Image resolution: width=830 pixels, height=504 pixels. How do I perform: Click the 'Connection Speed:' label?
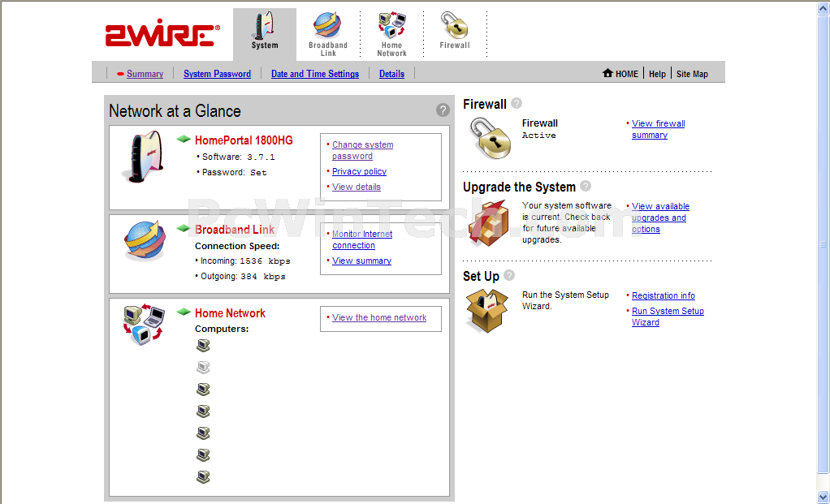237,246
